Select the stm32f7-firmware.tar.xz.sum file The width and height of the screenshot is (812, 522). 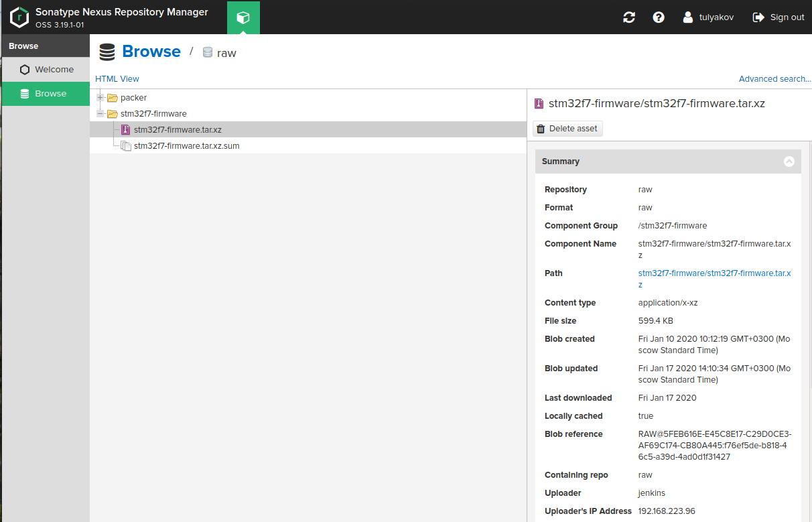point(186,146)
